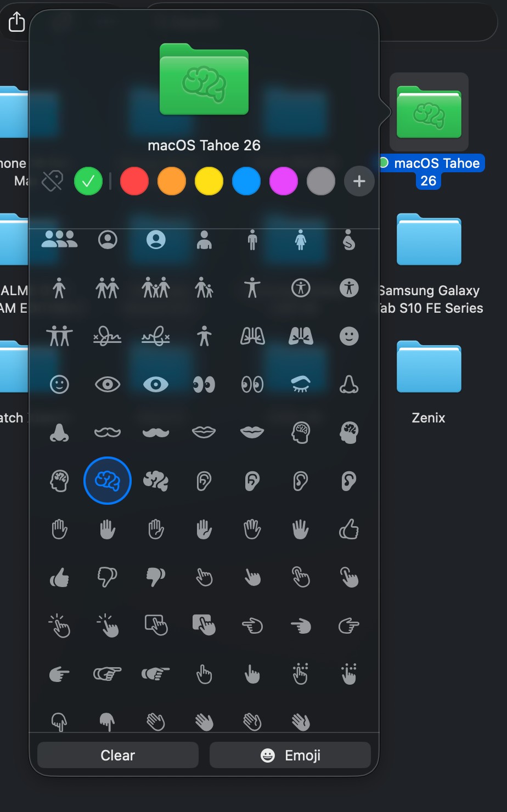The width and height of the screenshot is (507, 812).
Task: Click the large green folder preview in the popover
Action: 204,79
